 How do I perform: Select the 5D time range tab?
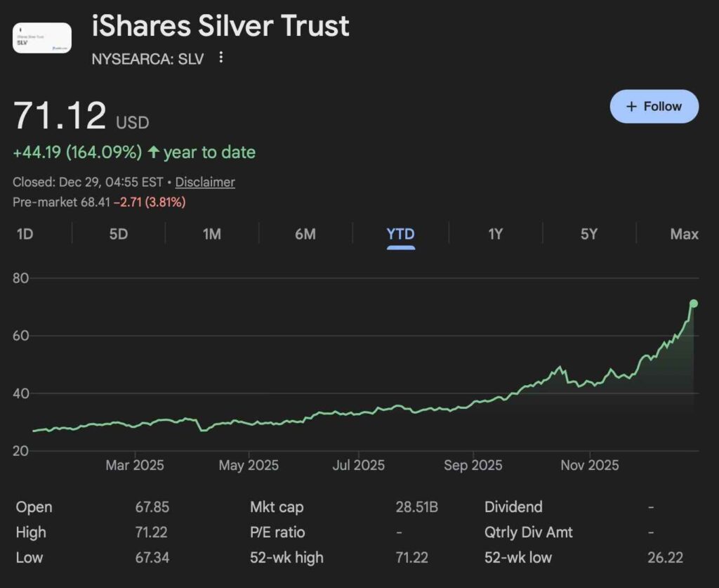tap(119, 234)
